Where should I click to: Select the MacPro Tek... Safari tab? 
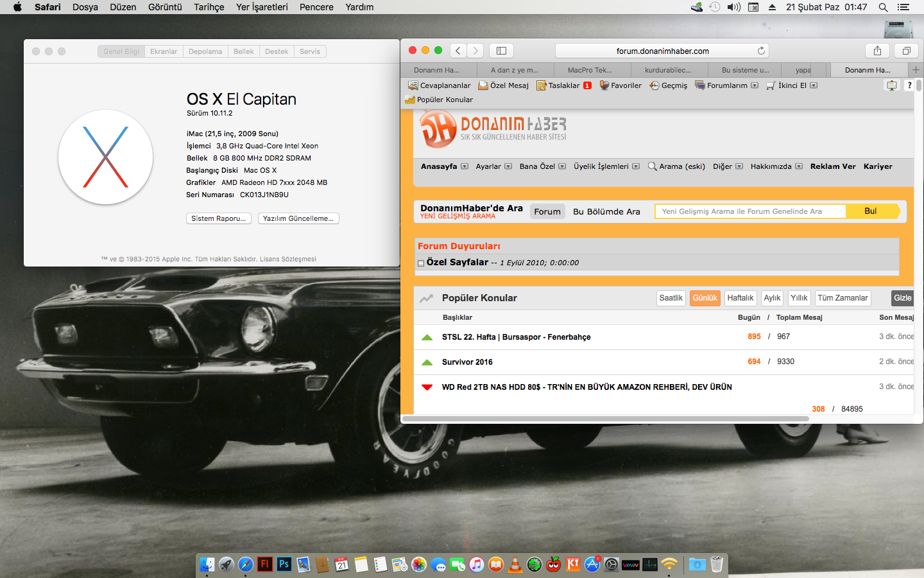pos(590,70)
